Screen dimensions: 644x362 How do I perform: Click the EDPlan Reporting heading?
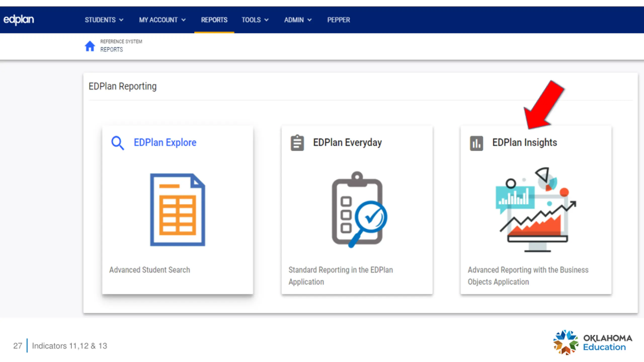click(123, 86)
